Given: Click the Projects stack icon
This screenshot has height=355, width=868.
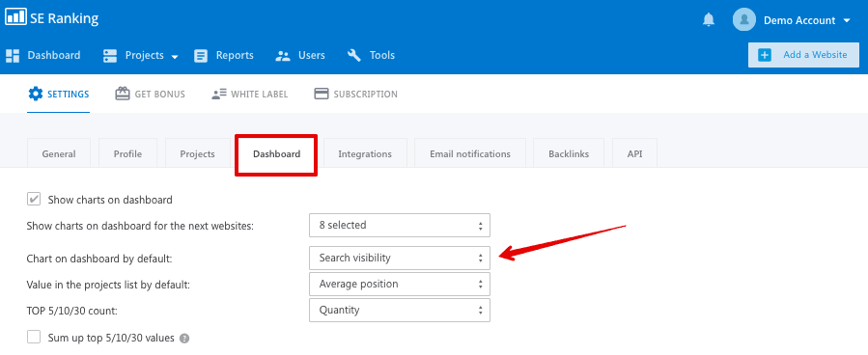Looking at the screenshot, I should pos(110,55).
